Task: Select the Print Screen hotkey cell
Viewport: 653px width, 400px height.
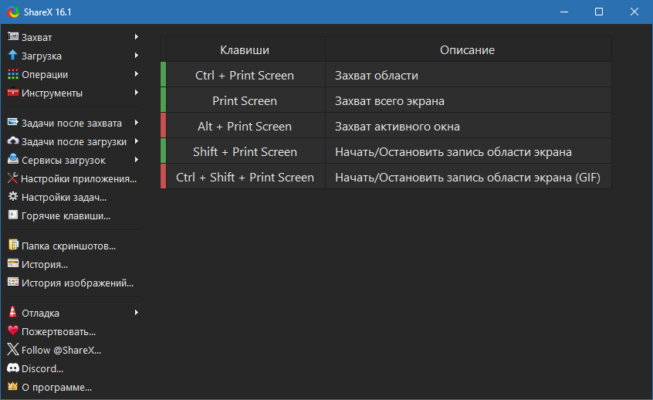Action: pos(245,100)
